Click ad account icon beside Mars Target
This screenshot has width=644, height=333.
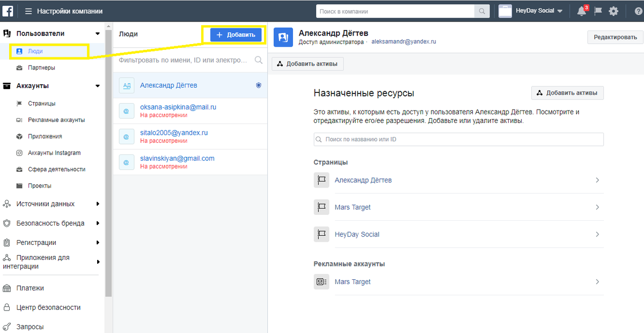pyautogui.click(x=321, y=281)
